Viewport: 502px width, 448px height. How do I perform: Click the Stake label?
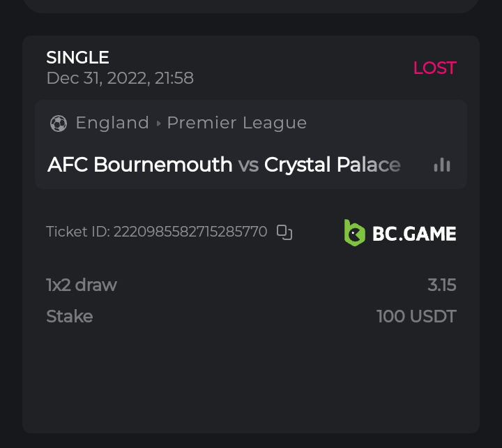pyautogui.click(x=70, y=316)
